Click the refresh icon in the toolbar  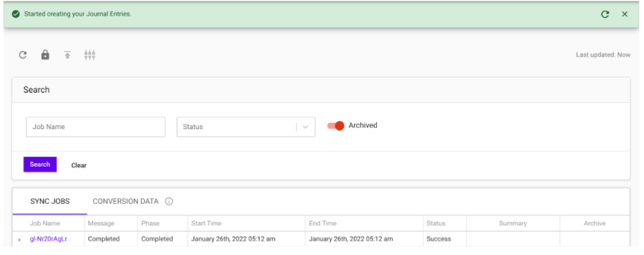click(x=23, y=54)
